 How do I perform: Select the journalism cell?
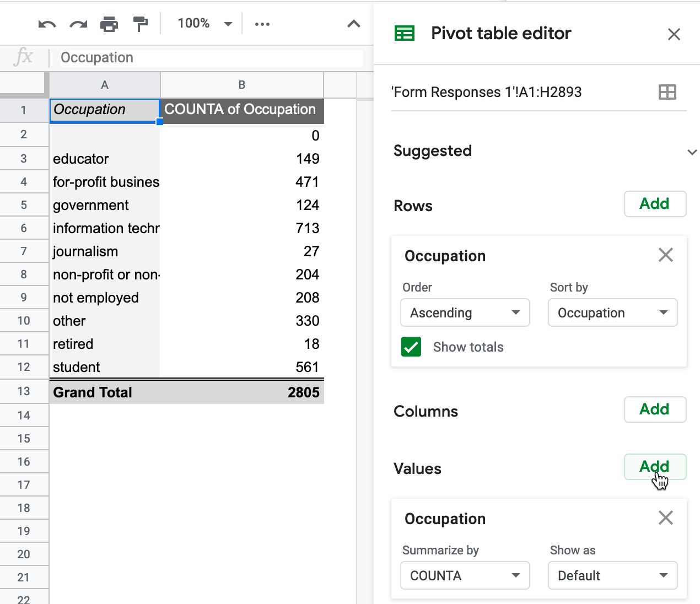105,251
